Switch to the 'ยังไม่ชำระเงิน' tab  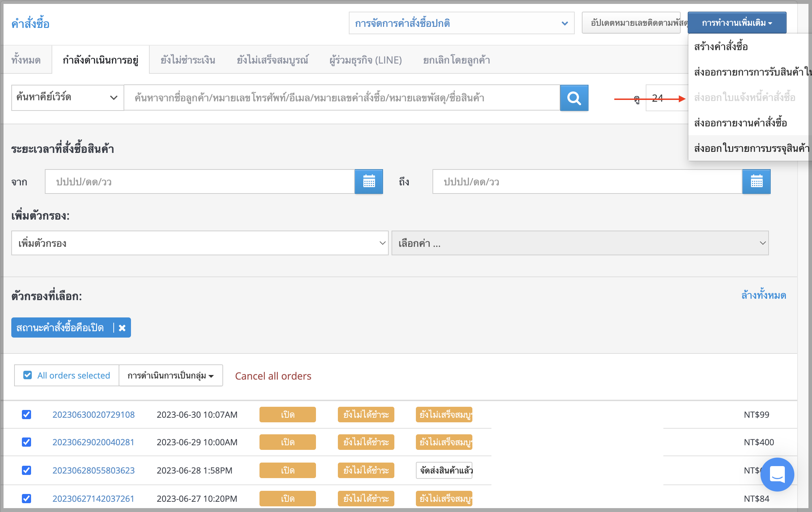click(188, 60)
